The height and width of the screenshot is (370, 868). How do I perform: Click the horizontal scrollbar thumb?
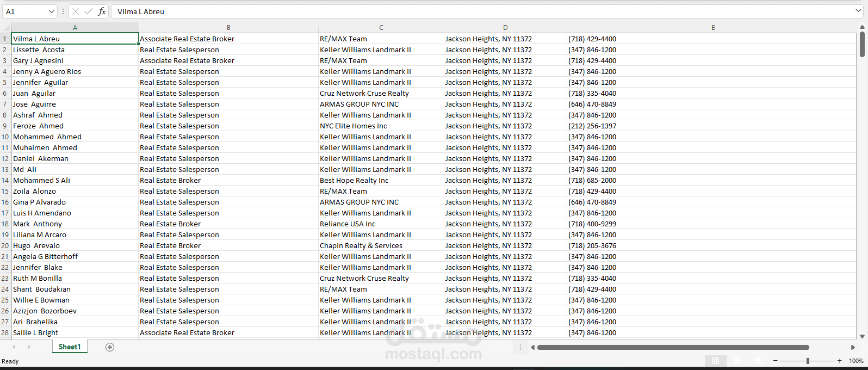(x=673, y=347)
